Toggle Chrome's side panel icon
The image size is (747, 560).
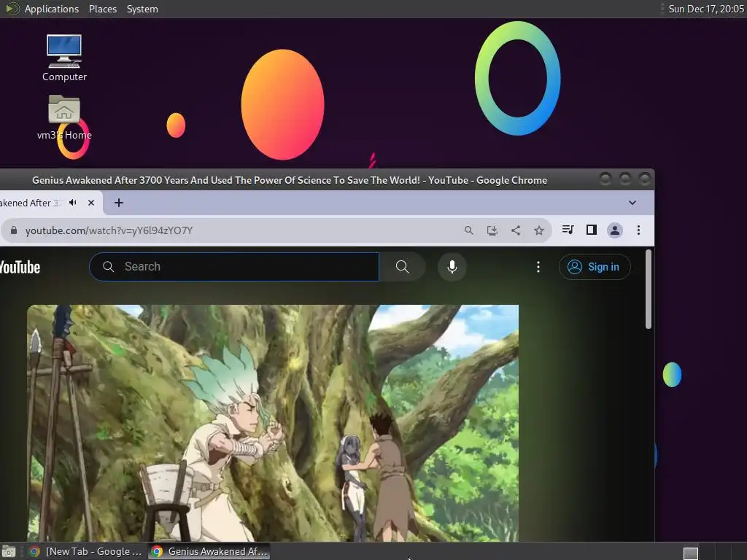pyautogui.click(x=591, y=230)
